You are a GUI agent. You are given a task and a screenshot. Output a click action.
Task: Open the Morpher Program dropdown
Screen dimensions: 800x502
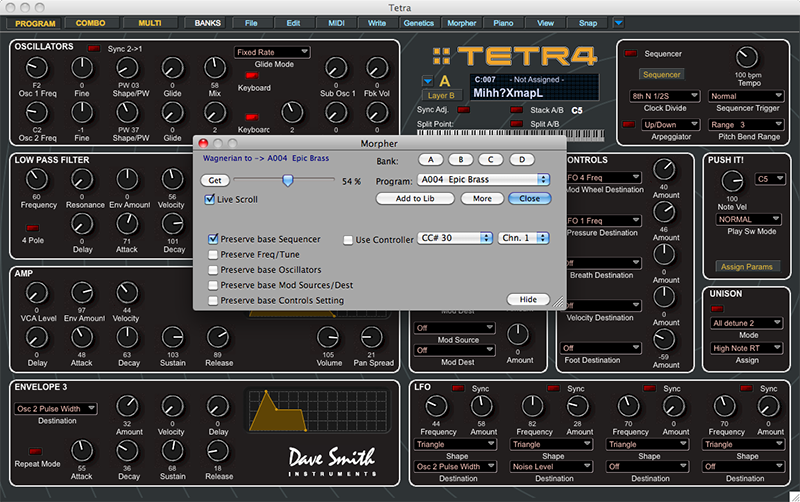481,179
